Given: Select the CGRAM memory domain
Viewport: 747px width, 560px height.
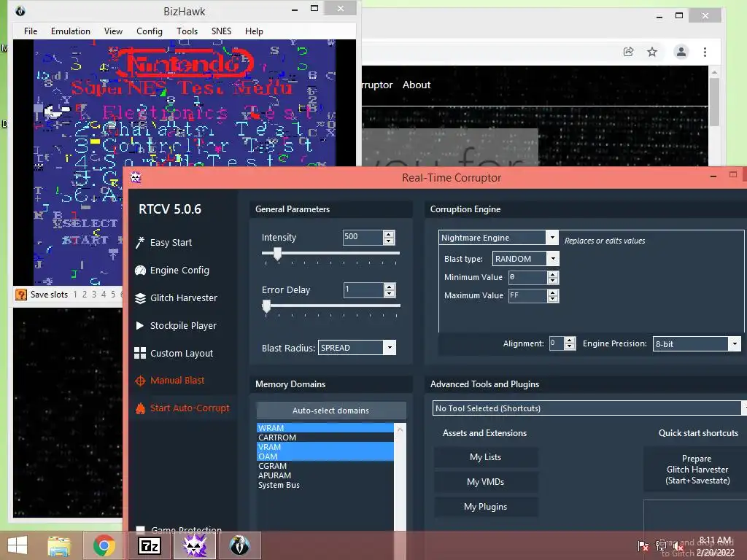Looking at the screenshot, I should tap(325, 466).
